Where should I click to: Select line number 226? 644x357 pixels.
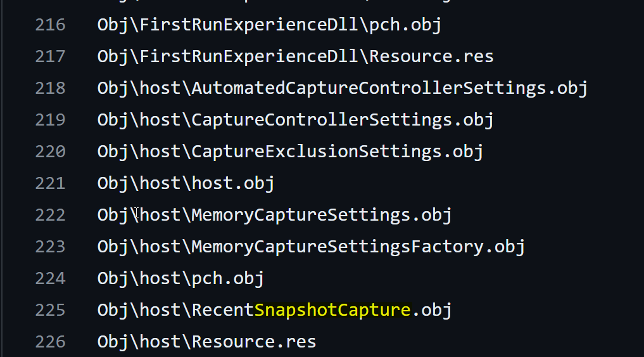(x=50, y=342)
